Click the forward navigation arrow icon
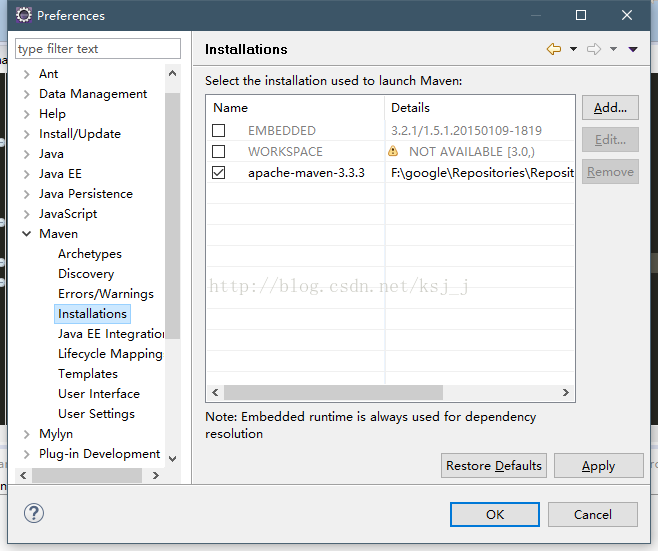This screenshot has height=551, width=658. [x=594, y=49]
